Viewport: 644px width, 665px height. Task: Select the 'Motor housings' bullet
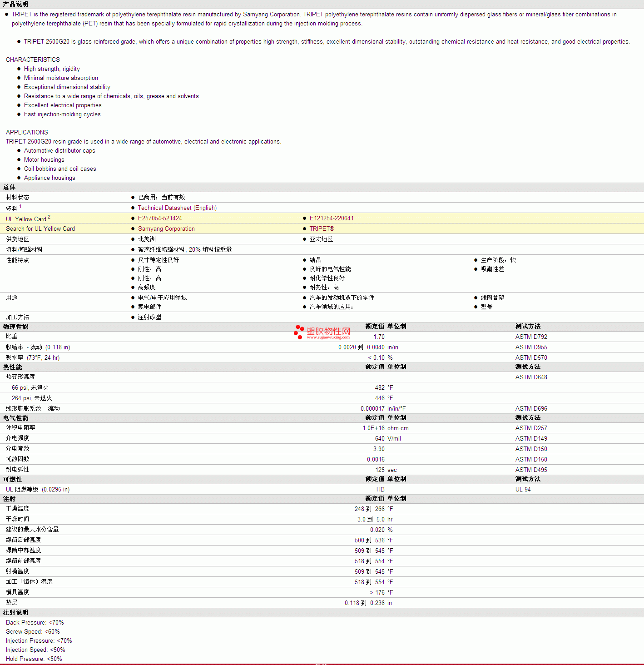[44, 160]
